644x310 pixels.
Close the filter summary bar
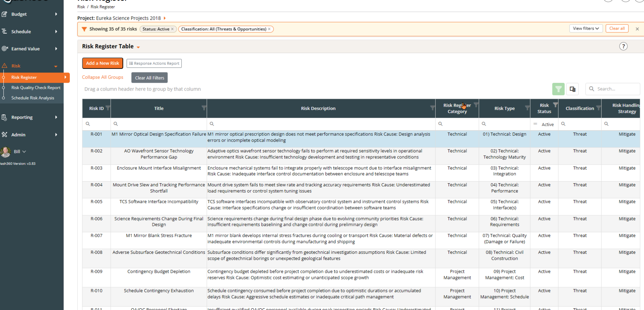click(x=637, y=29)
